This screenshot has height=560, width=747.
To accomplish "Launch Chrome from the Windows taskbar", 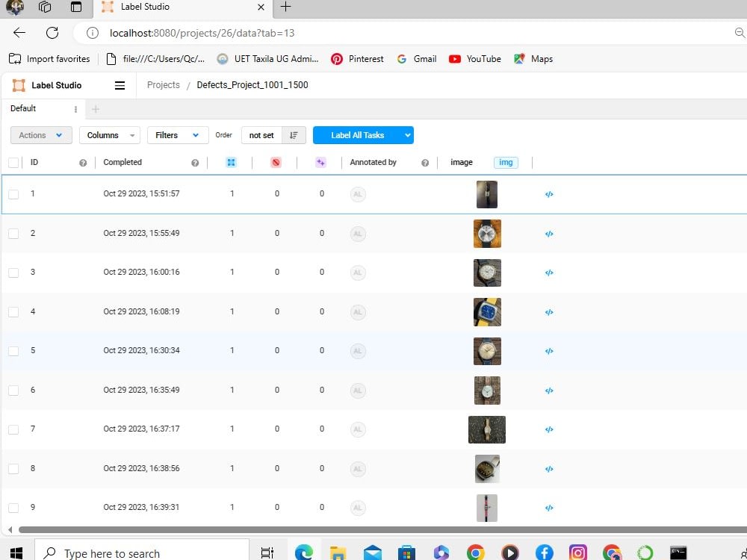I will tap(475, 552).
